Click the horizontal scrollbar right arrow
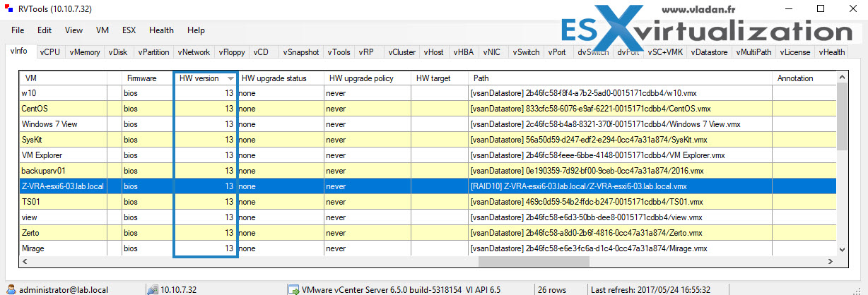 [829, 262]
